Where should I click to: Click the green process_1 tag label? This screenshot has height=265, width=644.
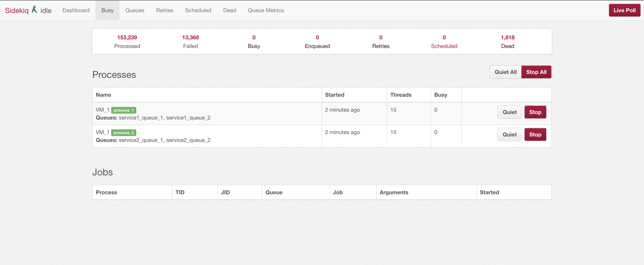pyautogui.click(x=124, y=110)
